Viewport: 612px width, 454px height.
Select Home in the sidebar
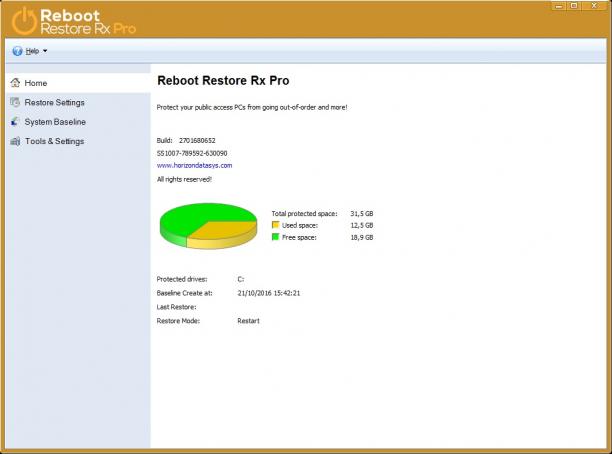(x=78, y=83)
